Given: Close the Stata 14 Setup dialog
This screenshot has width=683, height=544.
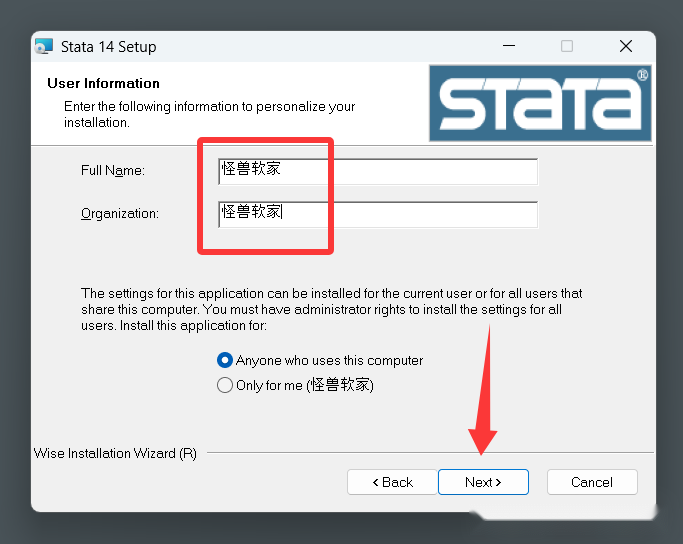Looking at the screenshot, I should [x=626, y=46].
